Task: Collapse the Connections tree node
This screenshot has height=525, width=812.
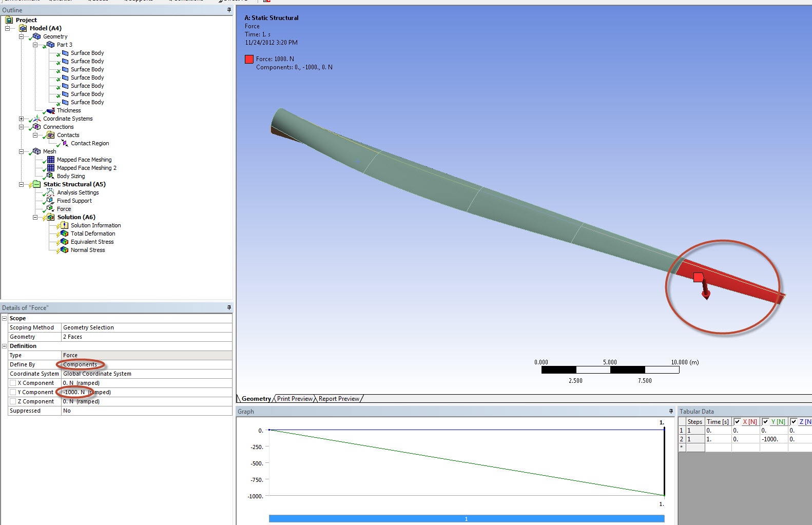Action: [x=21, y=127]
